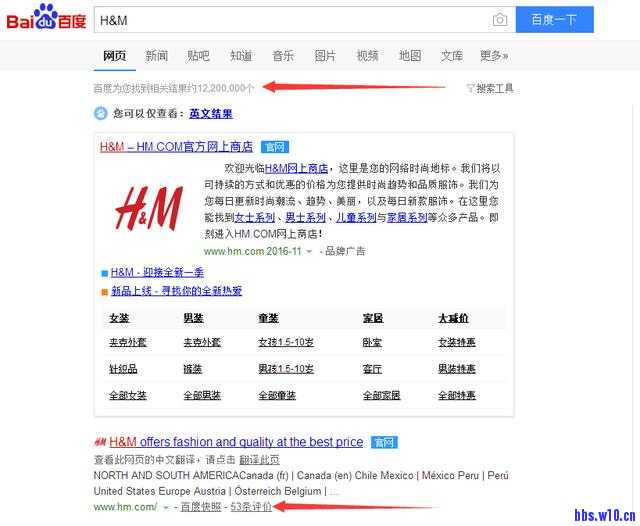640x526 pixels.
Task: Switch to 视频 tab
Action: (x=367, y=55)
